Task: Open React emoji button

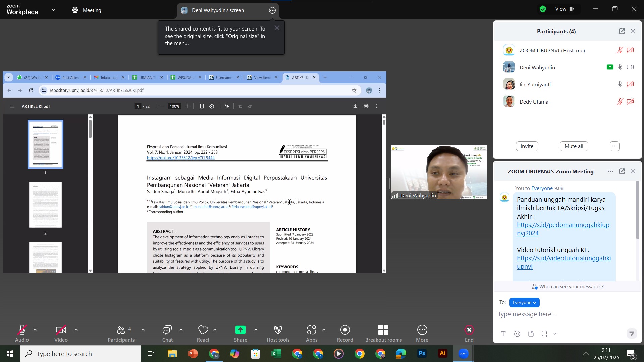Action: tap(203, 333)
